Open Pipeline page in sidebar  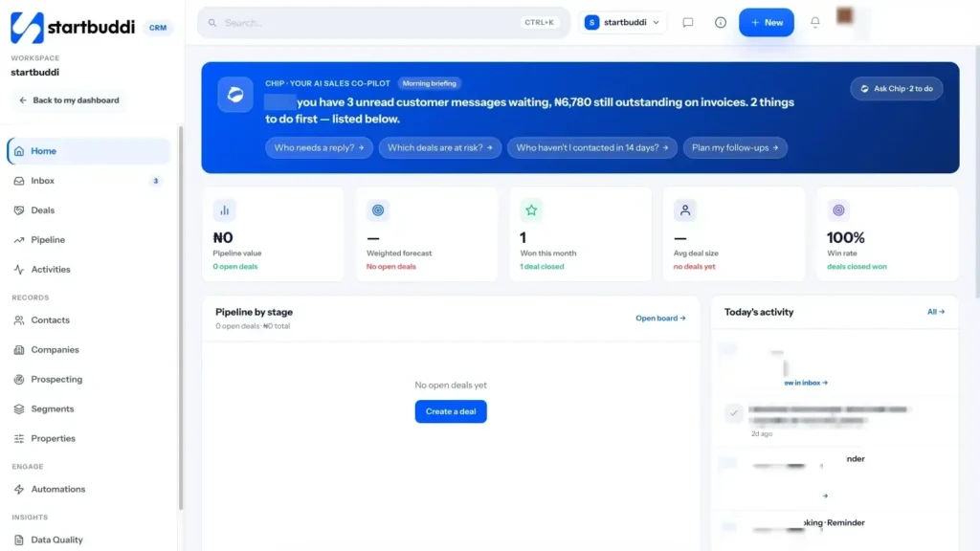89,240
